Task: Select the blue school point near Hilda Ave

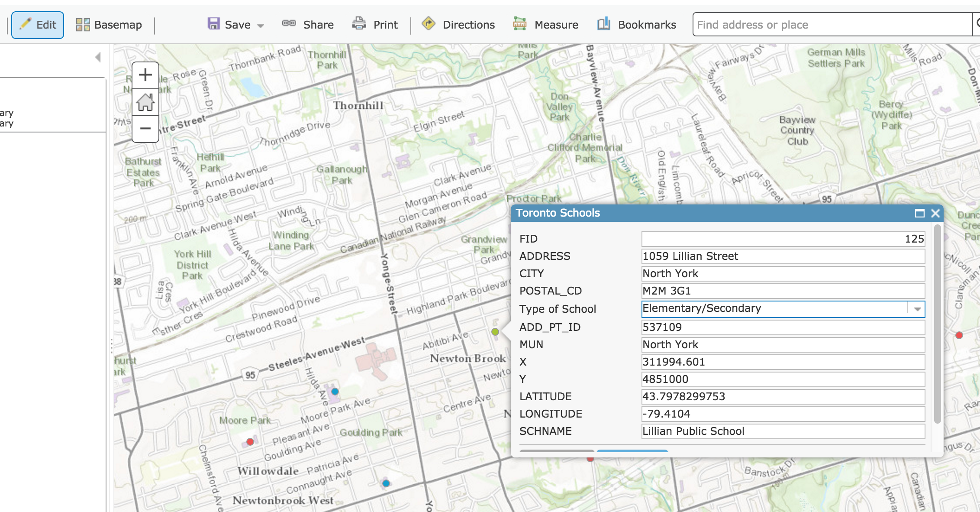Action: 335,392
